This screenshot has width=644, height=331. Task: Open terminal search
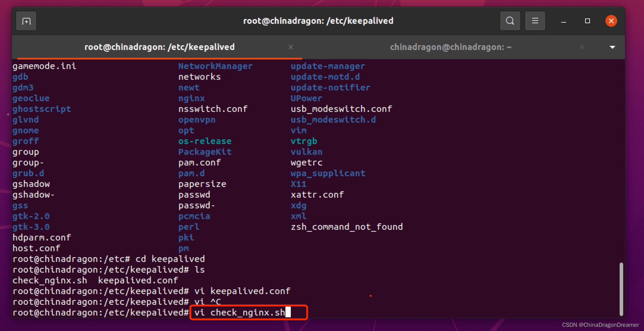pyautogui.click(x=510, y=21)
